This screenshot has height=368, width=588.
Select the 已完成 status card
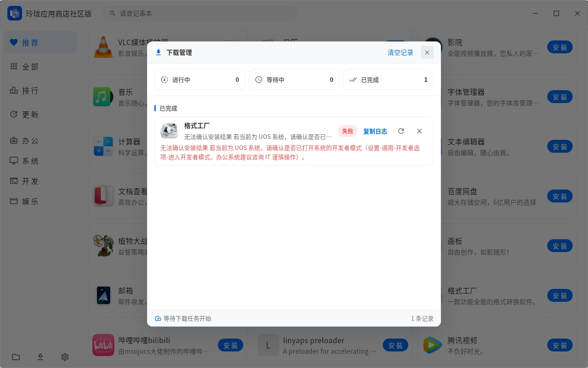pyautogui.click(x=388, y=80)
